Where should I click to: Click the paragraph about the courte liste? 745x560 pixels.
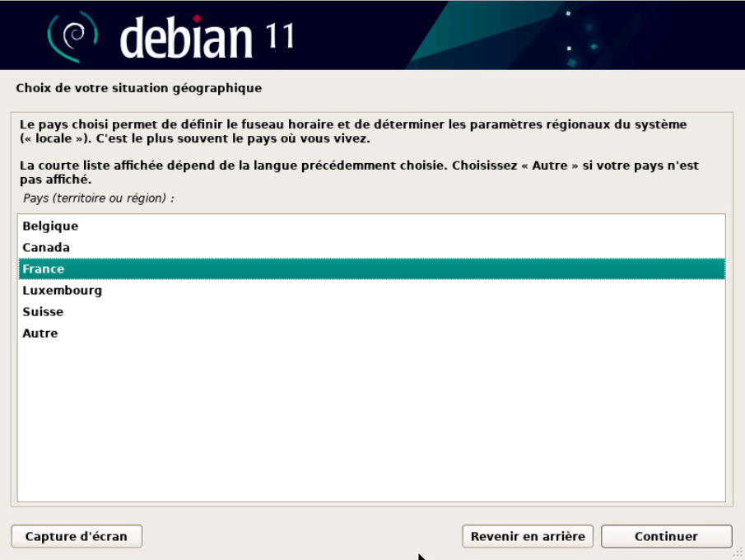[x=359, y=172]
